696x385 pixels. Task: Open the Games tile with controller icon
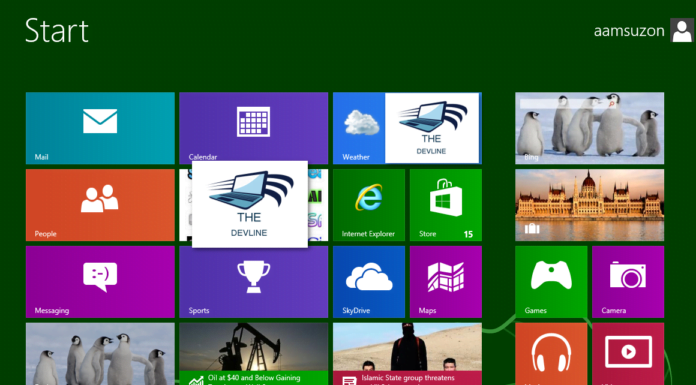pyautogui.click(x=551, y=282)
